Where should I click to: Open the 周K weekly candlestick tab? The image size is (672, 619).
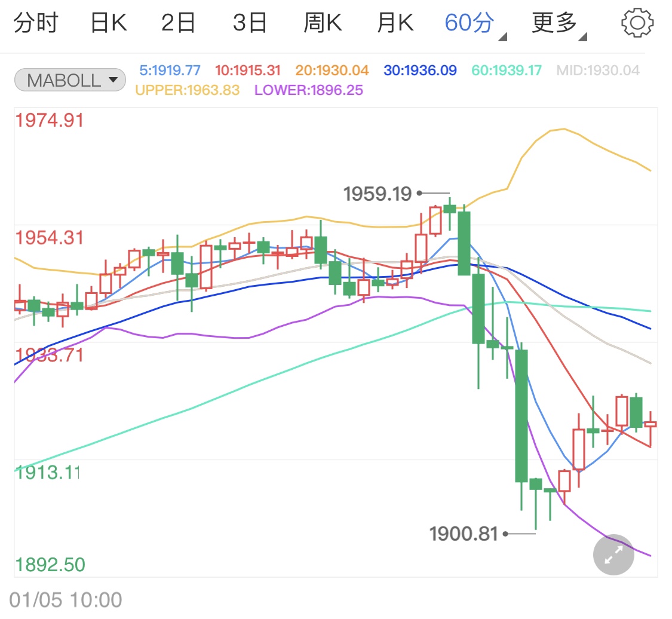pos(323,23)
